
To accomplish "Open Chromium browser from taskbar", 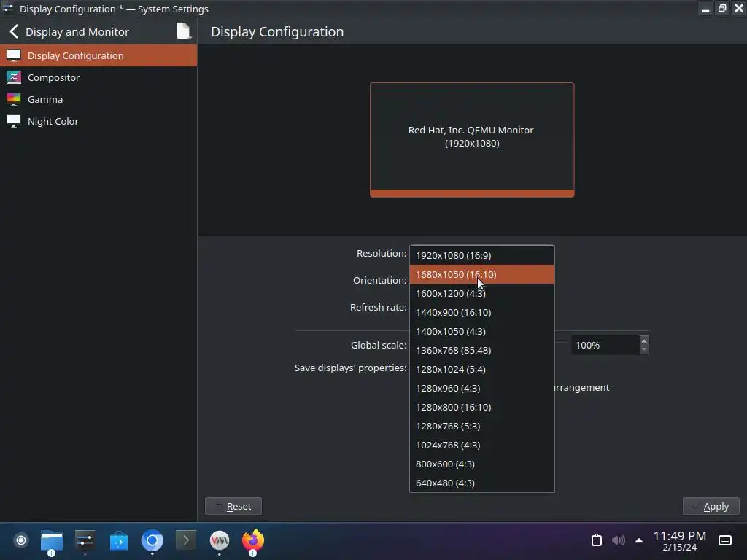I will (x=152, y=540).
